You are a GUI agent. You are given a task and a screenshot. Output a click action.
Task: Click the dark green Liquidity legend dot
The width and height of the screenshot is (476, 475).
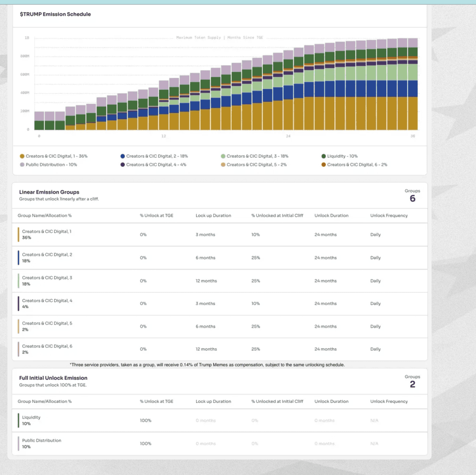point(324,156)
